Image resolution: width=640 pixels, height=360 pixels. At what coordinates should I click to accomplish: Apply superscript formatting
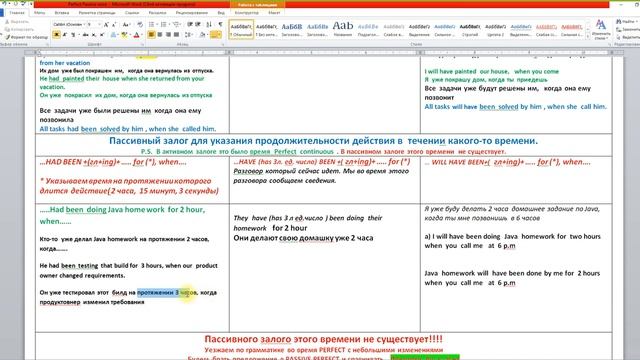[x=102, y=35]
